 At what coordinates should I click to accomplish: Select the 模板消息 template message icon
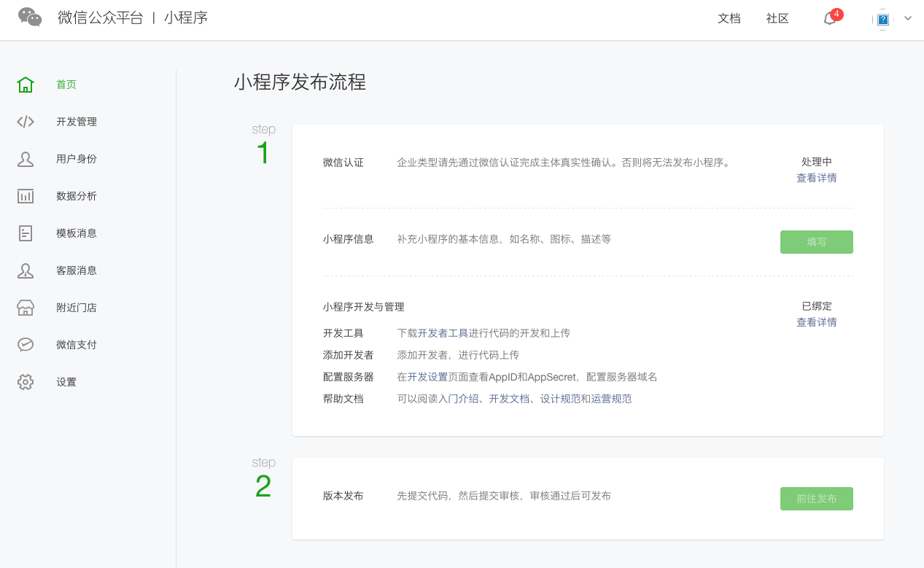26,233
